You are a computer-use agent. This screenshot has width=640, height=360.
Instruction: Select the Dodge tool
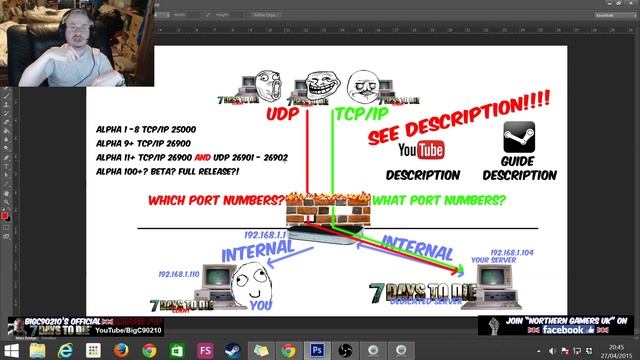(7, 148)
